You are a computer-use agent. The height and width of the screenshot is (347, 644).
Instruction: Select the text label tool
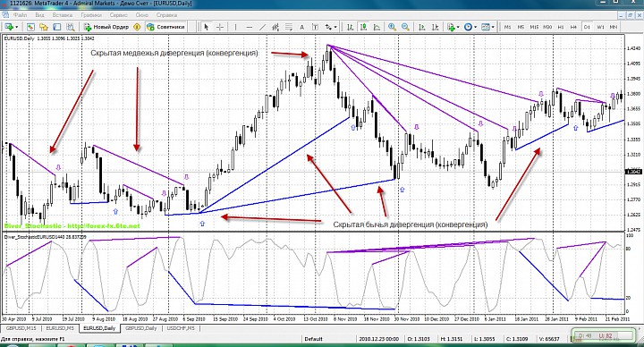(x=315, y=27)
